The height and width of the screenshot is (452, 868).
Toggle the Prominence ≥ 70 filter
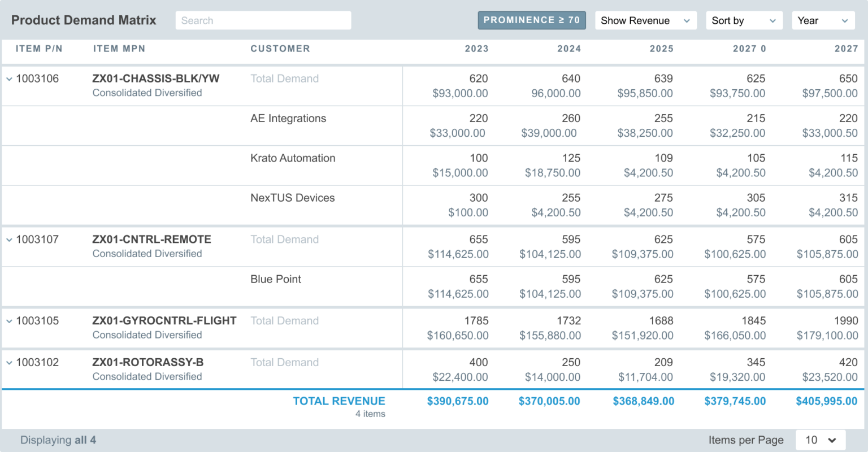click(x=531, y=20)
